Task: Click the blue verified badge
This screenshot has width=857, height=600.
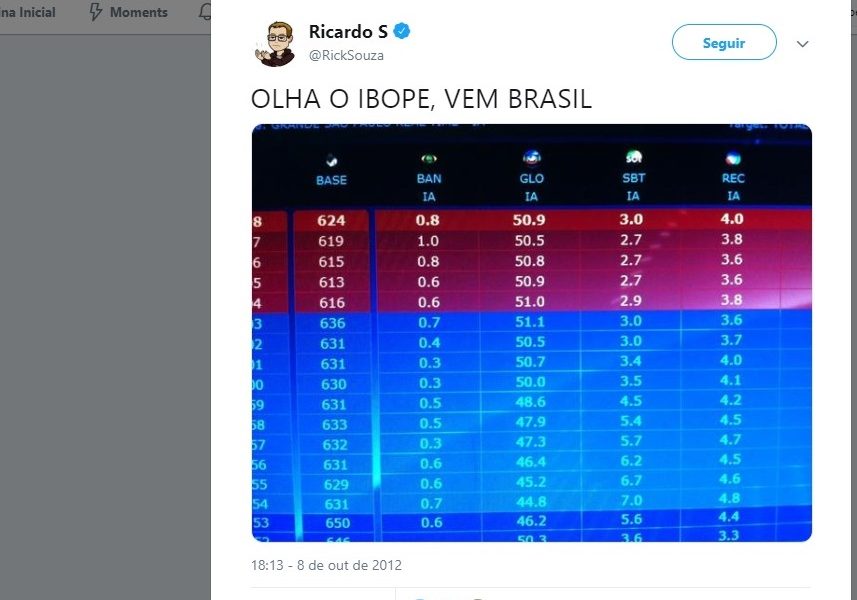Action: (x=402, y=32)
